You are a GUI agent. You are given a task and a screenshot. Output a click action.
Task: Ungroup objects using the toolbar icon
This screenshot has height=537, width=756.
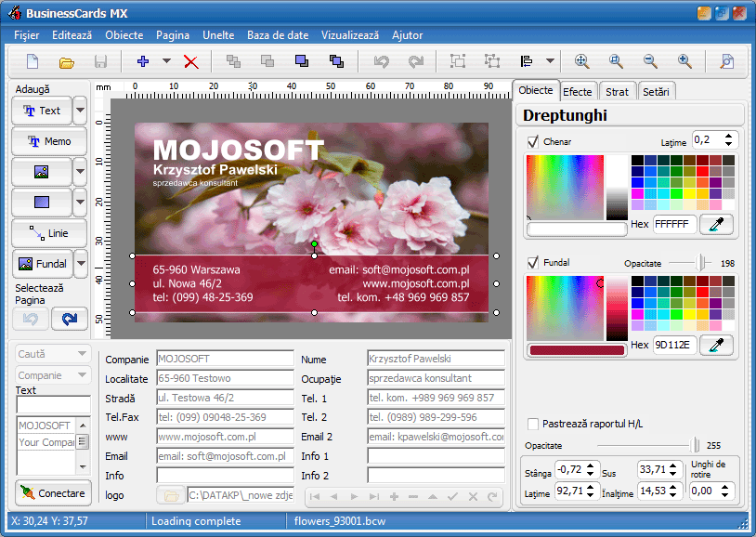[x=492, y=61]
